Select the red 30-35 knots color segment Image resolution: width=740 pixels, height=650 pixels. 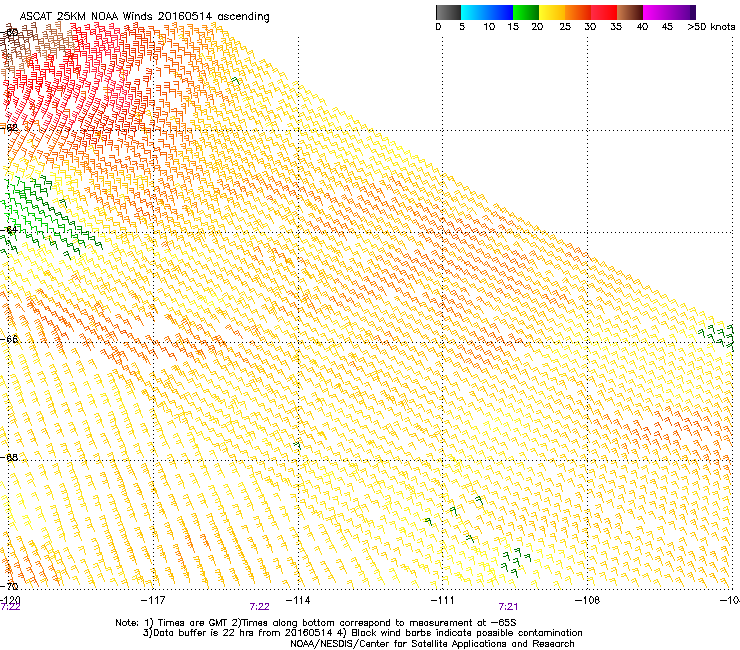click(x=604, y=12)
